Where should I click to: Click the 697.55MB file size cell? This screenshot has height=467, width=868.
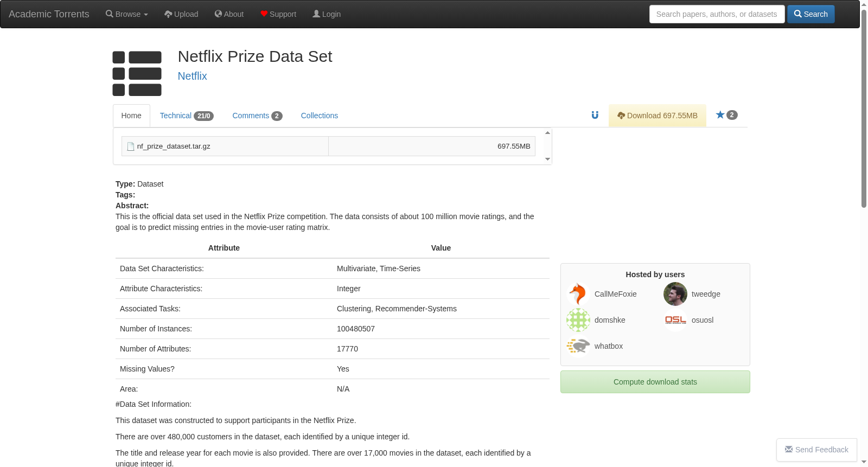click(x=432, y=146)
